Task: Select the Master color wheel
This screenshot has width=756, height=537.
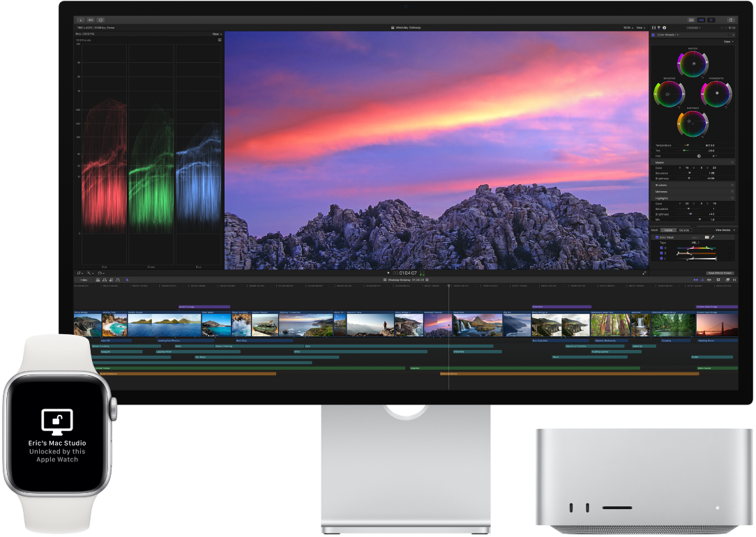Action: [x=693, y=65]
